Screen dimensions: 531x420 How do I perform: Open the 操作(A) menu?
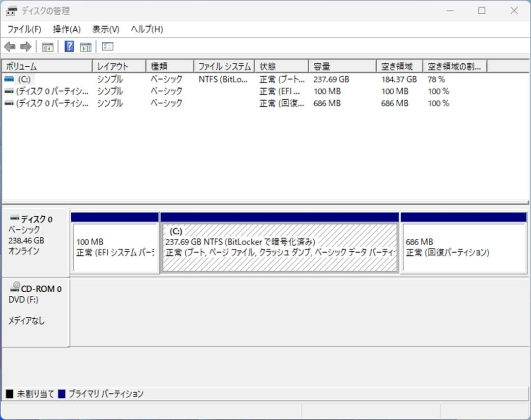click(65, 29)
